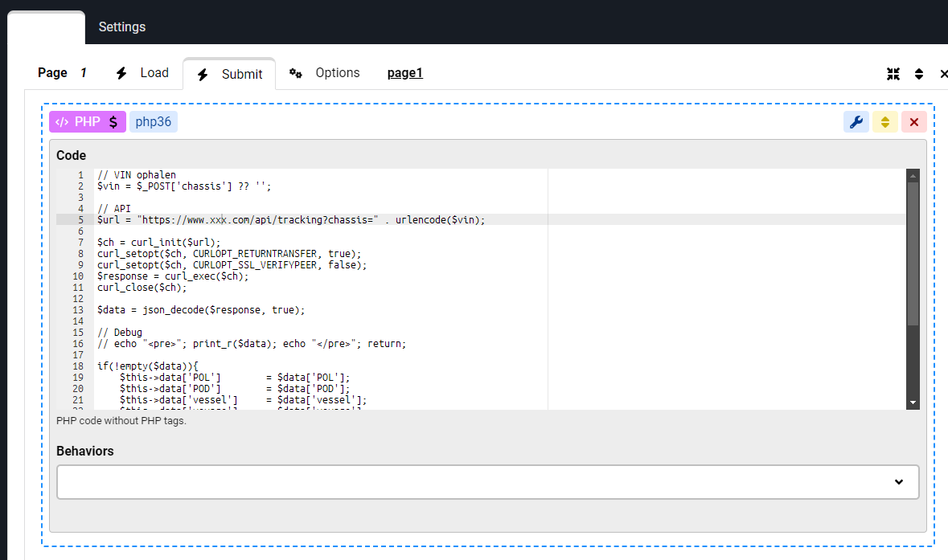948x560 pixels.
Task: Click the code editor scrollbar thumb
Action: click(x=913, y=253)
